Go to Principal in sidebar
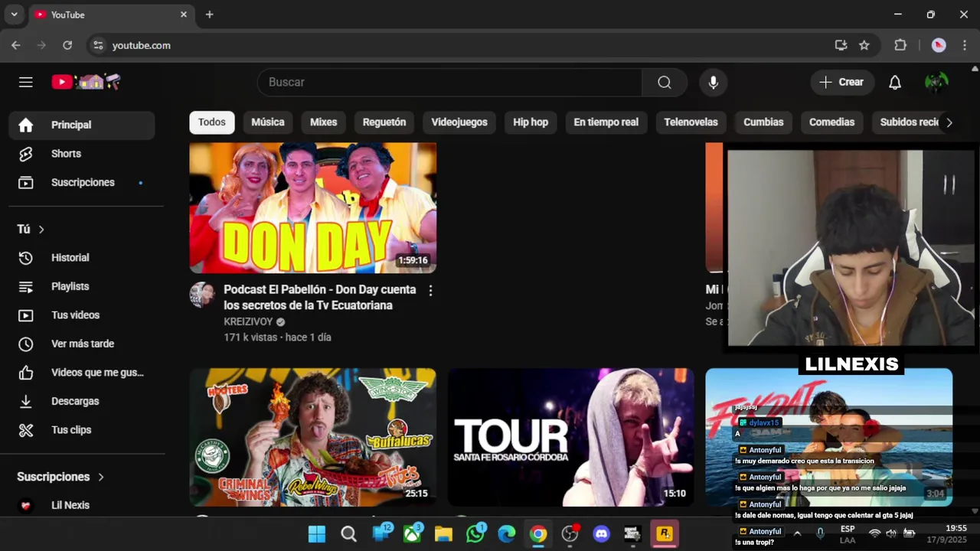 82,125
